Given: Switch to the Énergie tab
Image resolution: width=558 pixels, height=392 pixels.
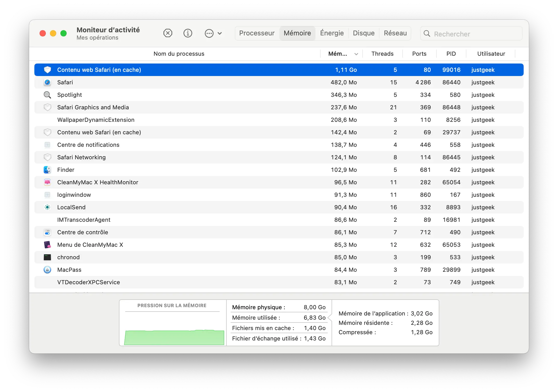Looking at the screenshot, I should coord(332,33).
